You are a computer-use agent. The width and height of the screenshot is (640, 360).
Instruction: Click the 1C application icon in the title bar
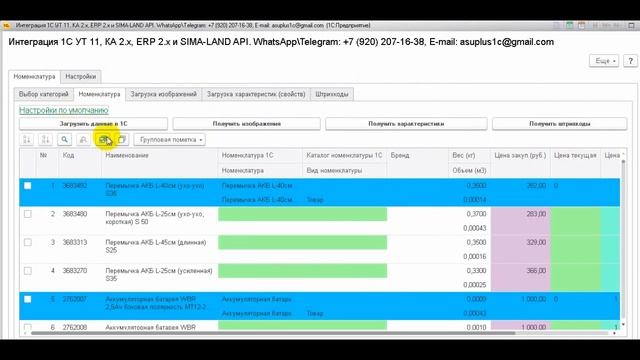[7, 25]
